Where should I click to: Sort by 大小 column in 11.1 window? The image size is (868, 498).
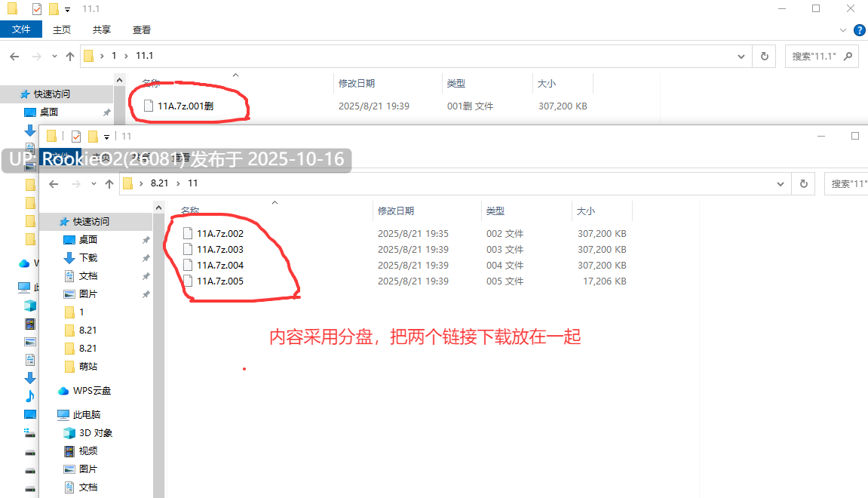point(547,83)
